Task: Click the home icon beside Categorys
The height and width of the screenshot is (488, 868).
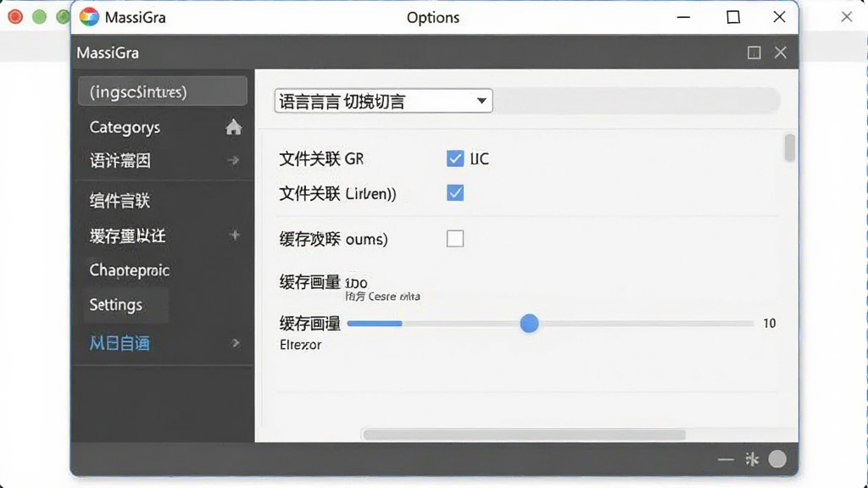Action: [x=234, y=127]
